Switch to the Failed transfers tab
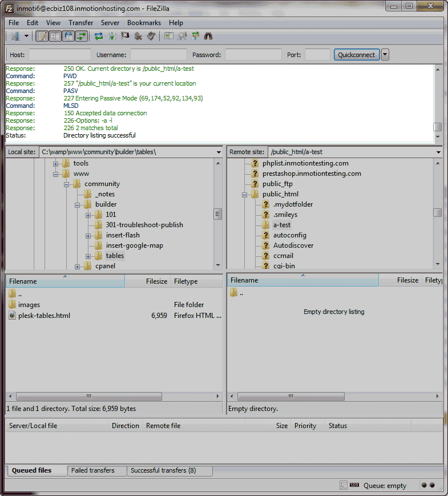Viewport: 448px width, 496px height. coord(92,471)
